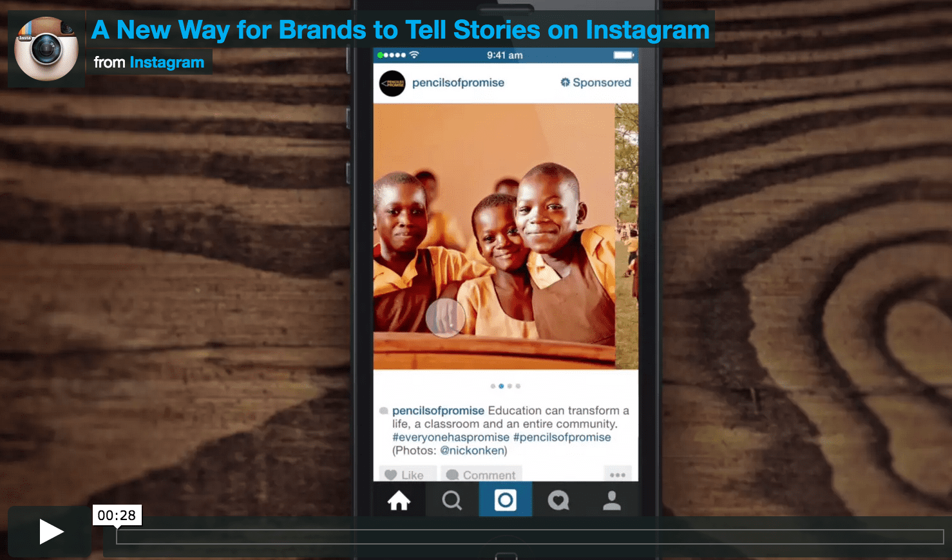Play the Instagram video

point(50,532)
